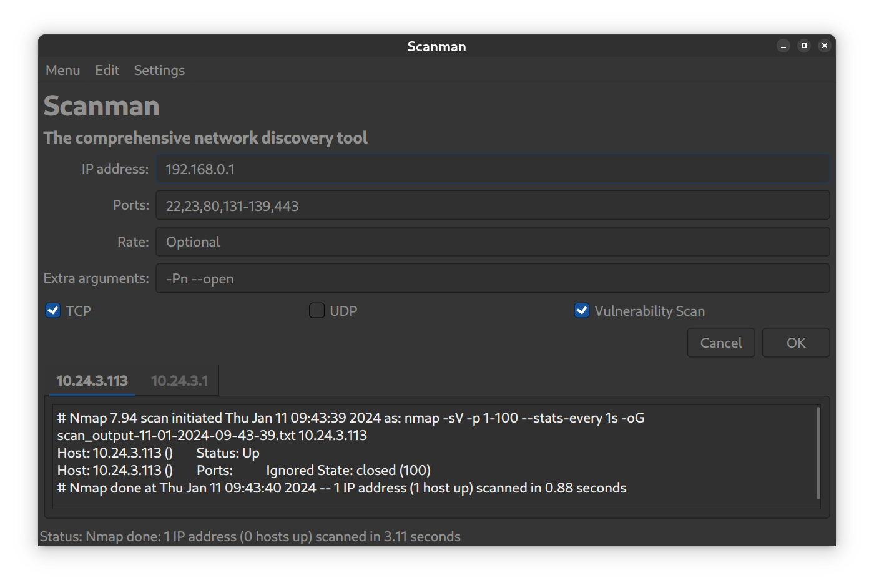874x588 pixels.
Task: Open the Menu menu
Action: tap(62, 71)
